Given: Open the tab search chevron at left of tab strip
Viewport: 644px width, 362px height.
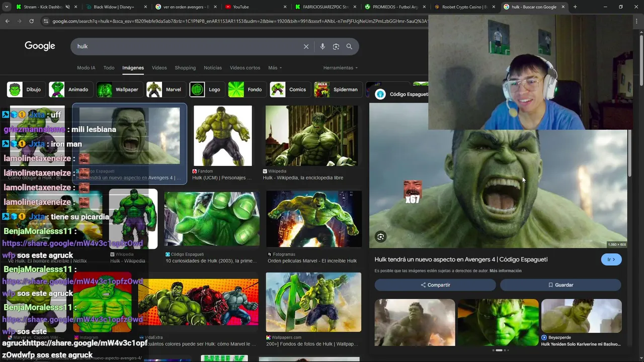Looking at the screenshot, I should point(7,7).
